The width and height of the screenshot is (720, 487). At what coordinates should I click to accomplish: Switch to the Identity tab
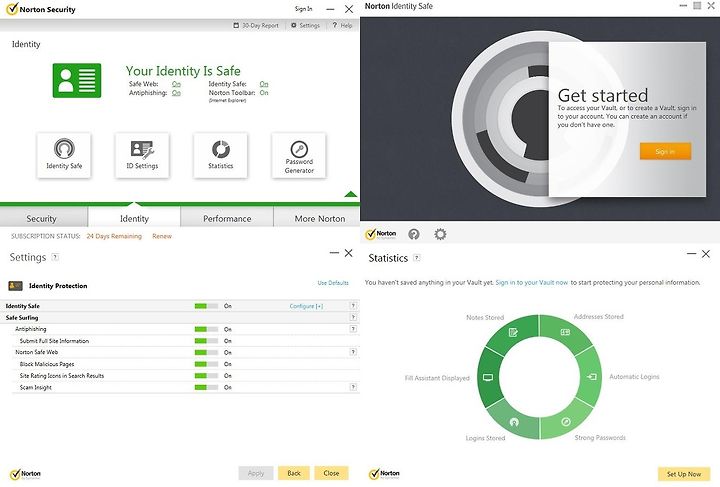point(134,218)
